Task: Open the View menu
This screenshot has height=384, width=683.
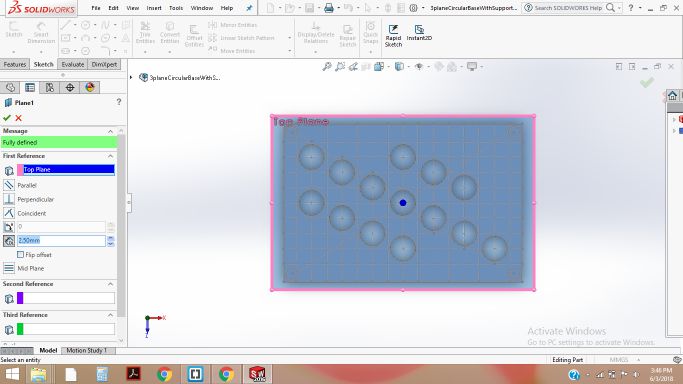Action: pos(132,8)
